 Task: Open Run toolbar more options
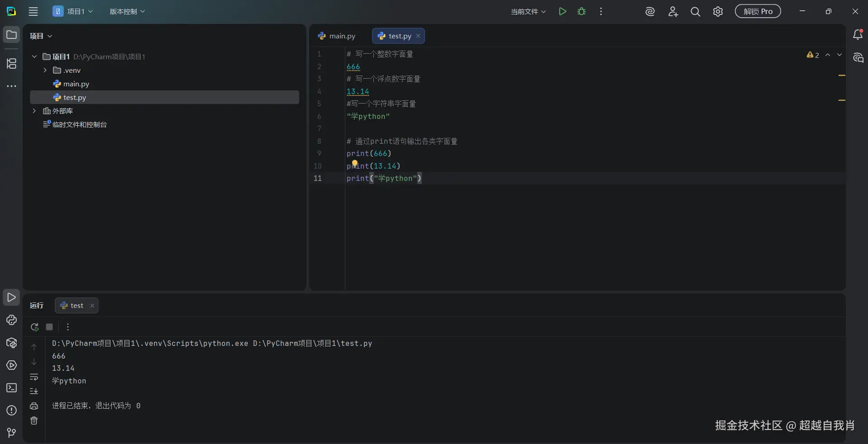pyautogui.click(x=68, y=327)
